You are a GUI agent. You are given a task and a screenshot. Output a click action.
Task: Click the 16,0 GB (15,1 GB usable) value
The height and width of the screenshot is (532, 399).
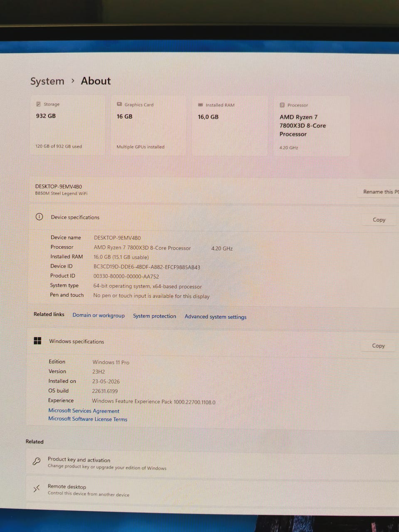(121, 257)
